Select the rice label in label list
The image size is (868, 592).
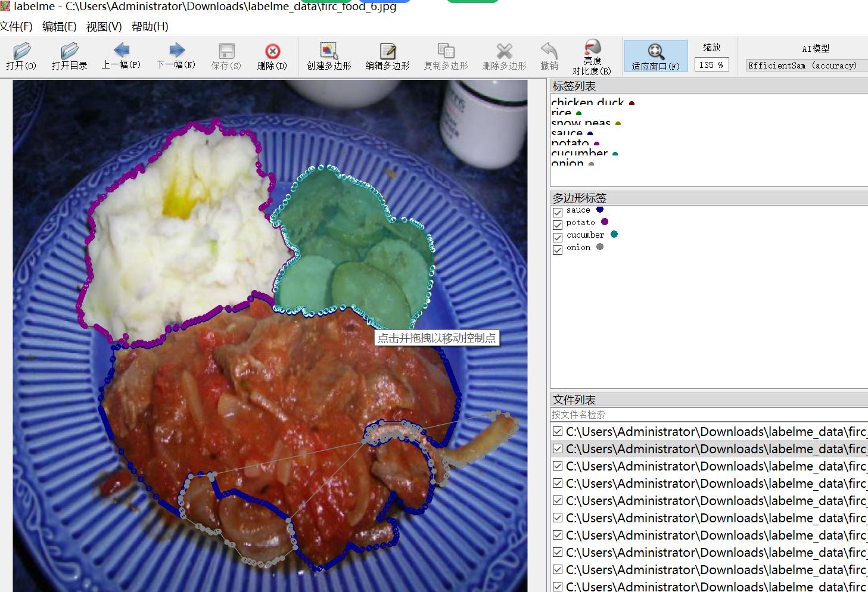pos(561,113)
